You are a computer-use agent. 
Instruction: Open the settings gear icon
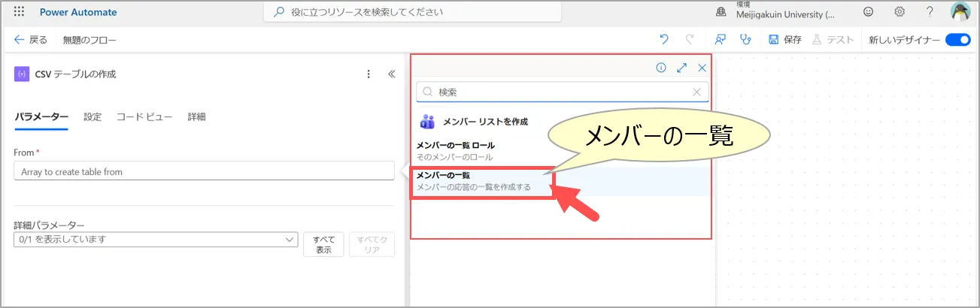coord(900,12)
